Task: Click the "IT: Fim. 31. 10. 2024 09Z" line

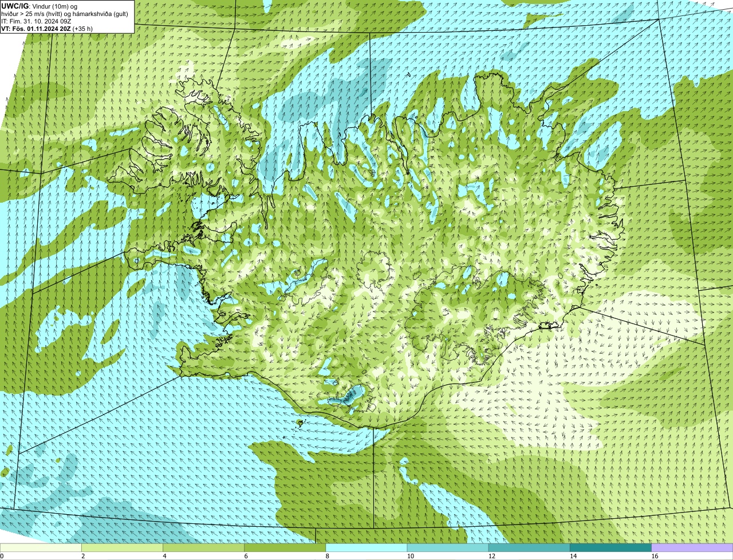Action: pyautogui.click(x=36, y=21)
